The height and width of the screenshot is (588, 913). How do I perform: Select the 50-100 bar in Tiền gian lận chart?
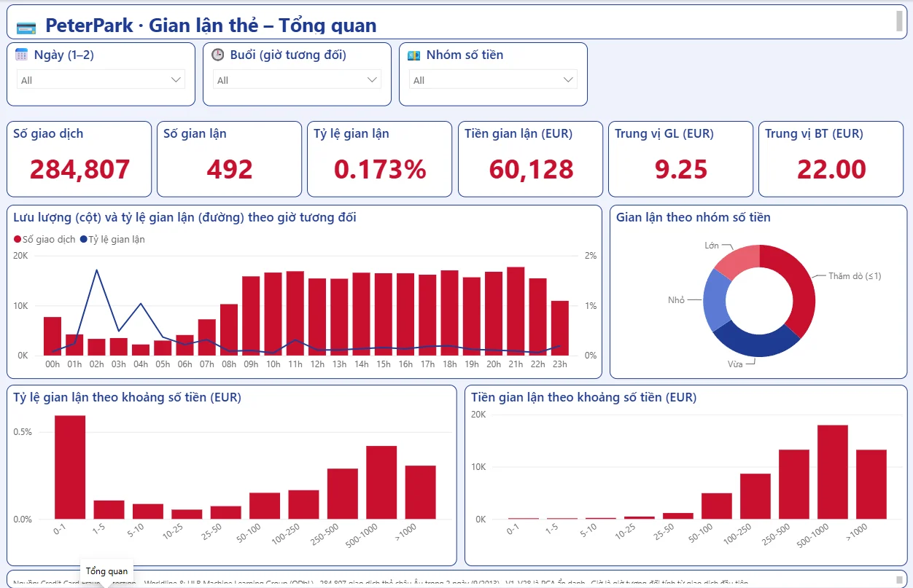click(716, 506)
